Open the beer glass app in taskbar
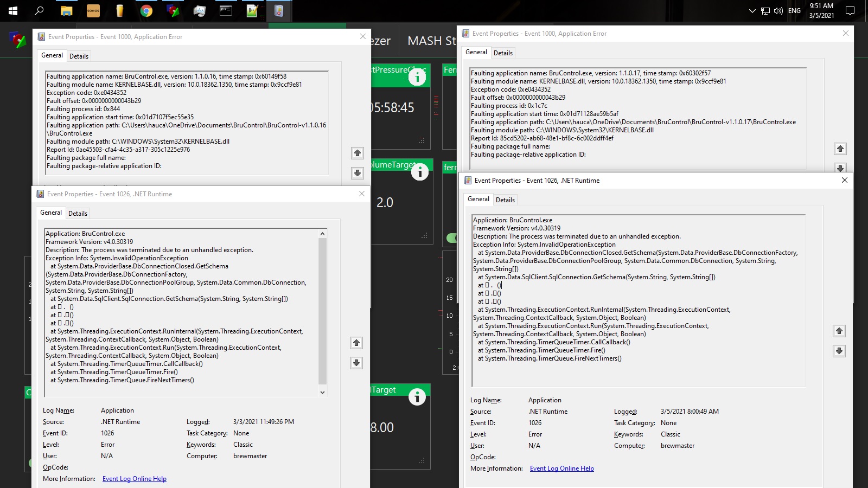This screenshot has width=868, height=488. tap(120, 11)
